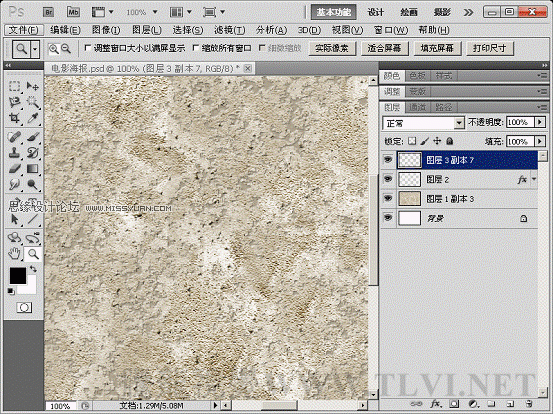Viewport: 553px width, 414px height.
Task: Open the 滤镜(T) menu
Action: point(230,30)
